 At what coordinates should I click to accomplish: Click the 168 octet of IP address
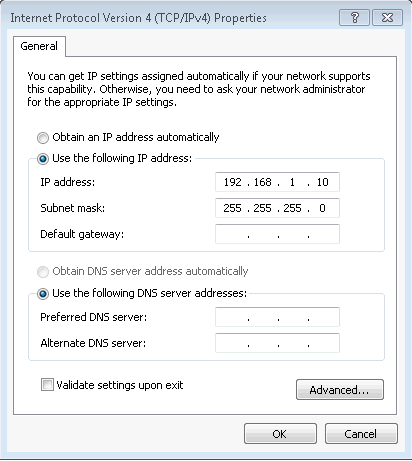point(262,182)
